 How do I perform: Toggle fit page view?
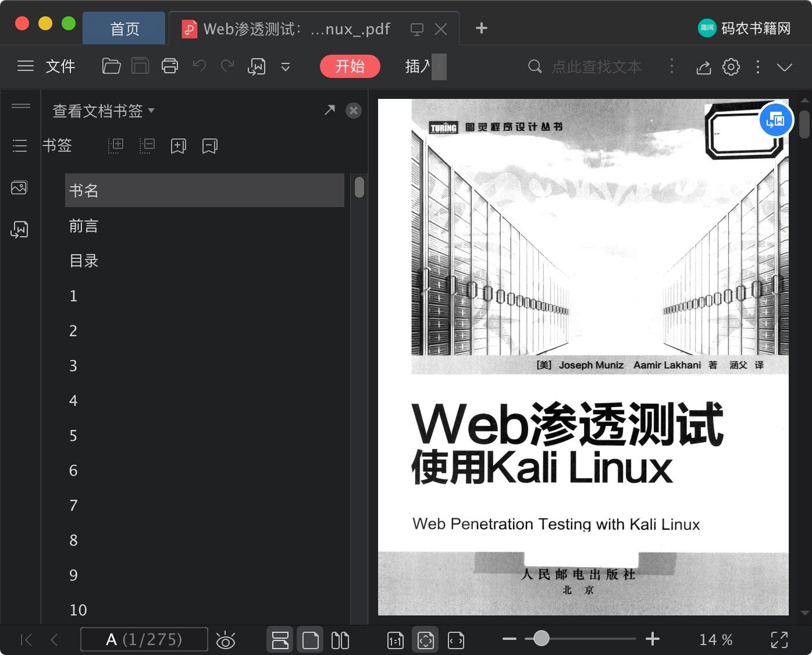point(426,640)
